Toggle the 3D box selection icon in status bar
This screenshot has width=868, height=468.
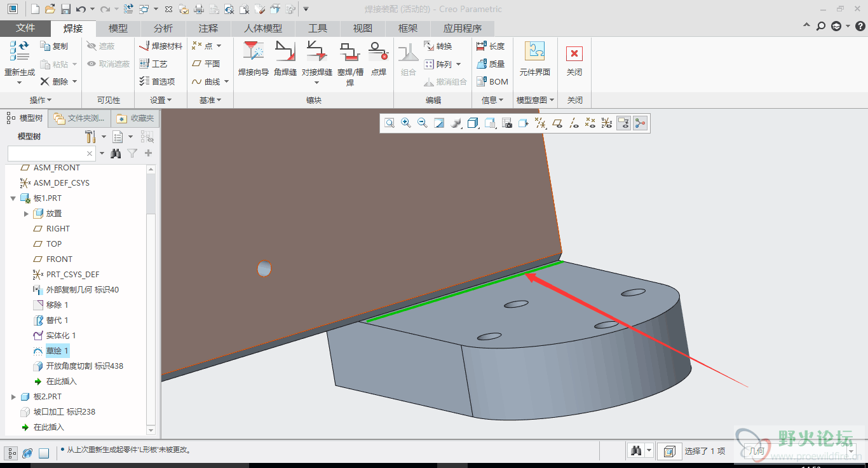click(x=669, y=451)
